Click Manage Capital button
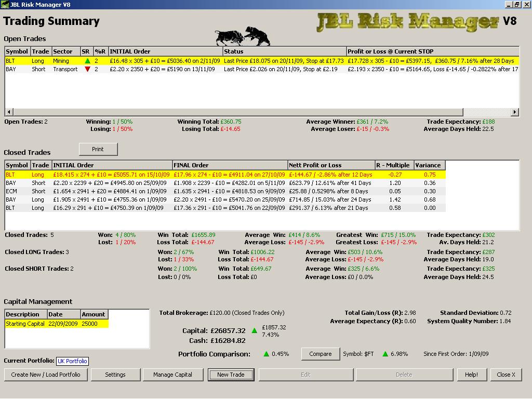 172,375
